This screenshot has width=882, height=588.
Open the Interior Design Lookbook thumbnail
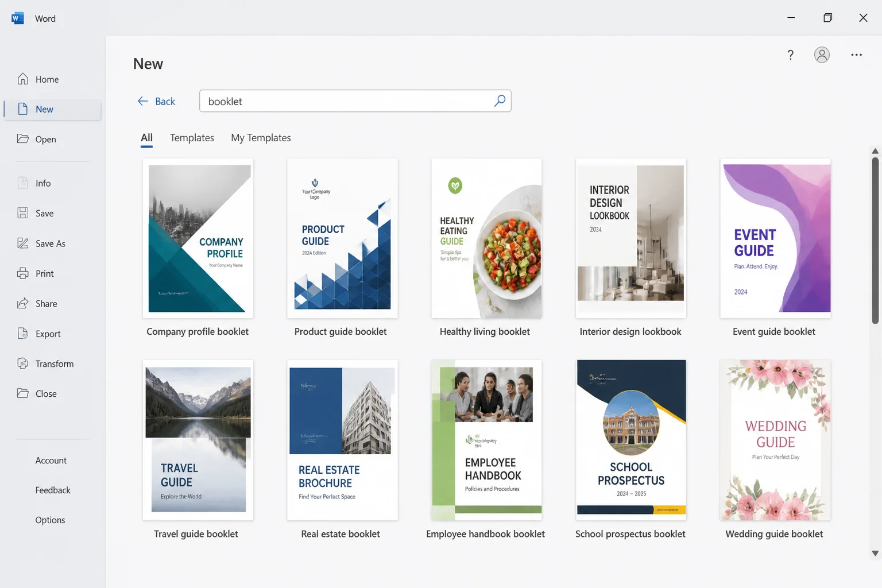[631, 238]
